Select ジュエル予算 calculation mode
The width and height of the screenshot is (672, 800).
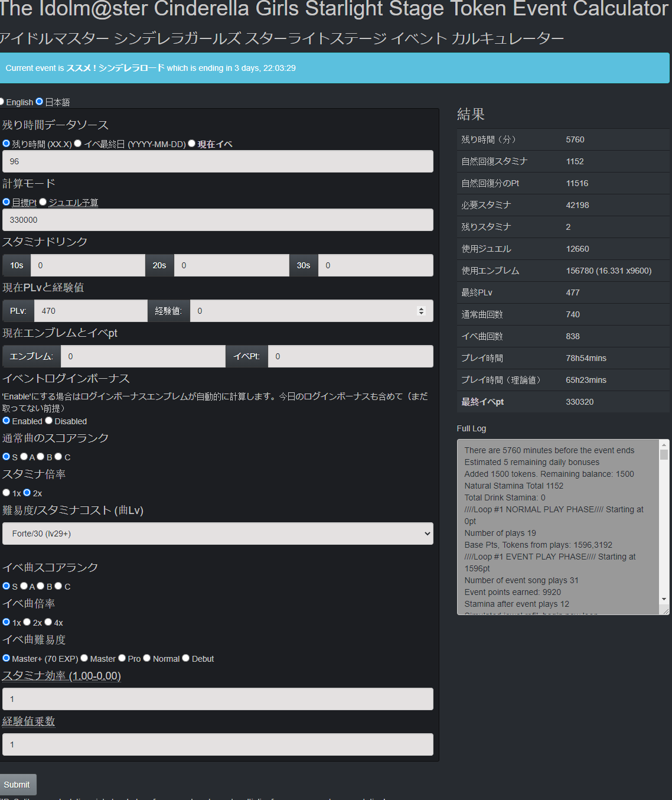point(43,202)
